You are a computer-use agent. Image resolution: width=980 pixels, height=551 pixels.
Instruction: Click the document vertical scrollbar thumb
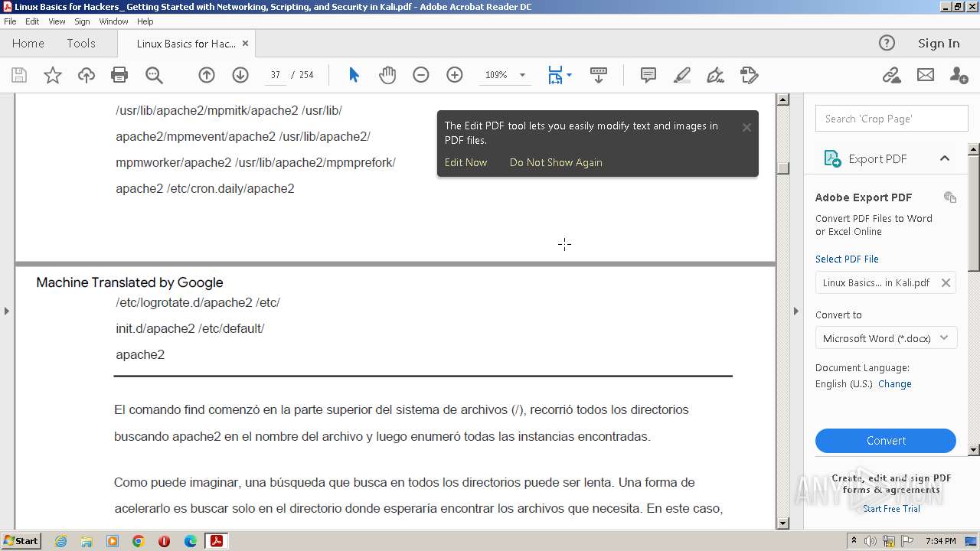click(782, 168)
